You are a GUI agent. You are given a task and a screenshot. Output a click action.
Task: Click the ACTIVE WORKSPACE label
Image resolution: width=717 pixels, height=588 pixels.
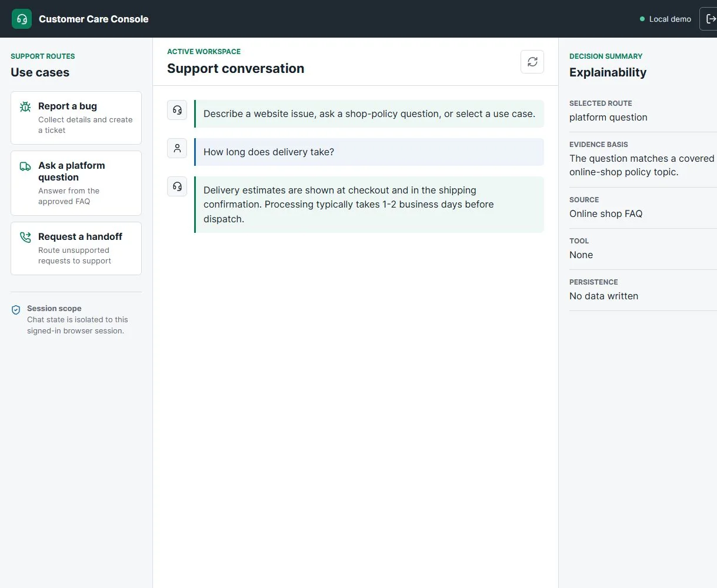204,52
